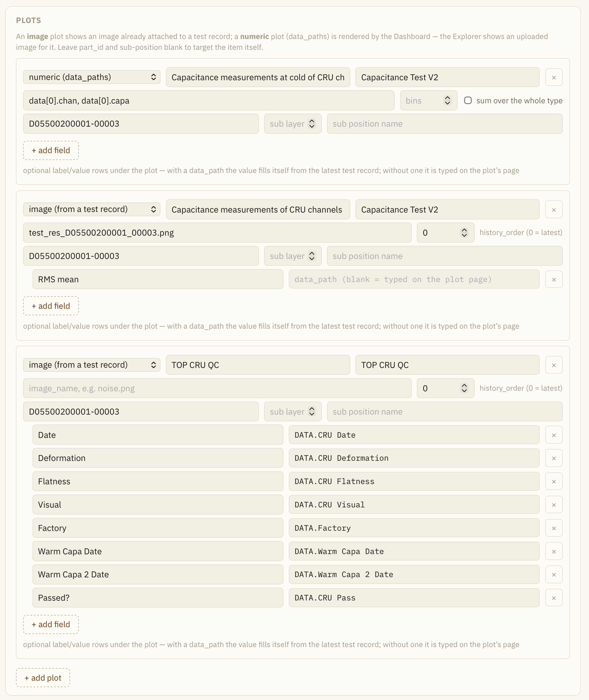Adjust history_order stepper for test_res image plot

[464, 232]
